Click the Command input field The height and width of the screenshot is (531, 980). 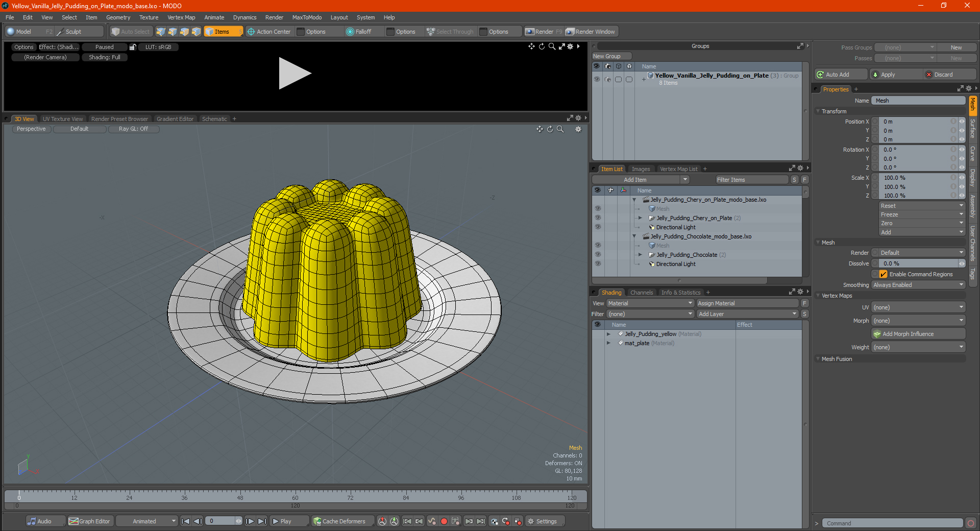(892, 523)
